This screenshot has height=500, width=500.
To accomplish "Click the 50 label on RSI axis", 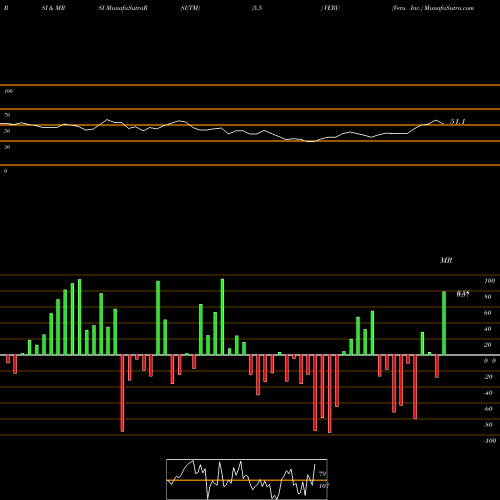I will click(7, 131).
